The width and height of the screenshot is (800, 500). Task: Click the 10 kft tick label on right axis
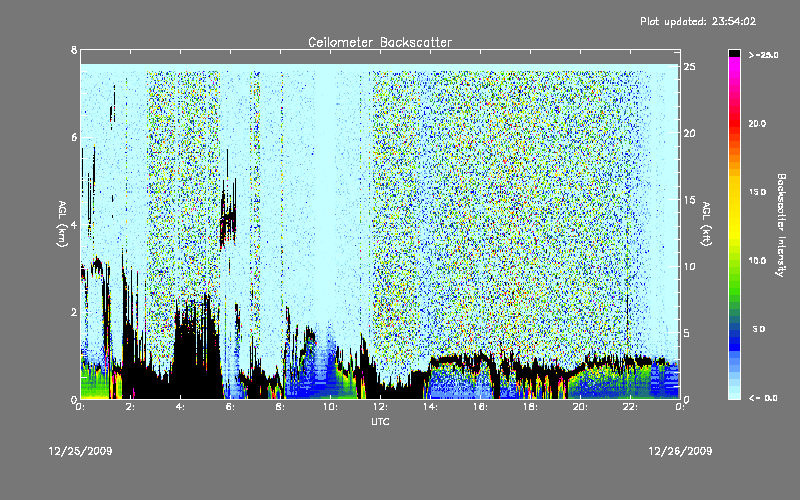(x=689, y=266)
